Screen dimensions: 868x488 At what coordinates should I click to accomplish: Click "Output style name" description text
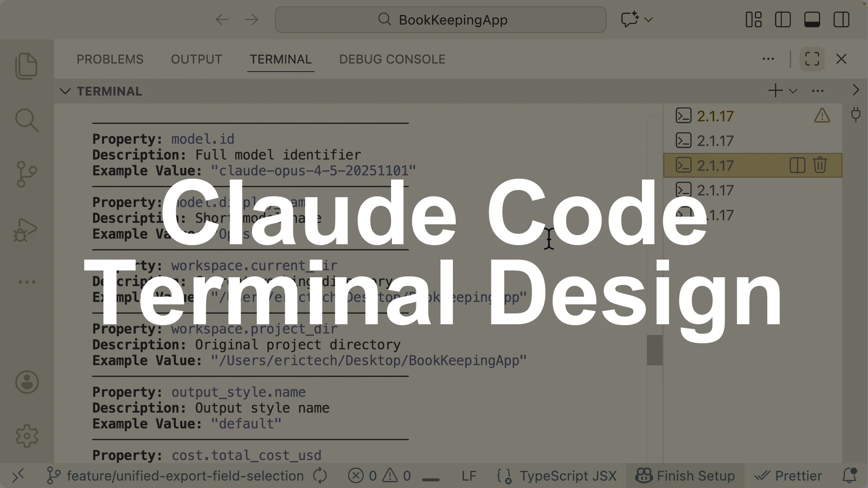[262, 408]
